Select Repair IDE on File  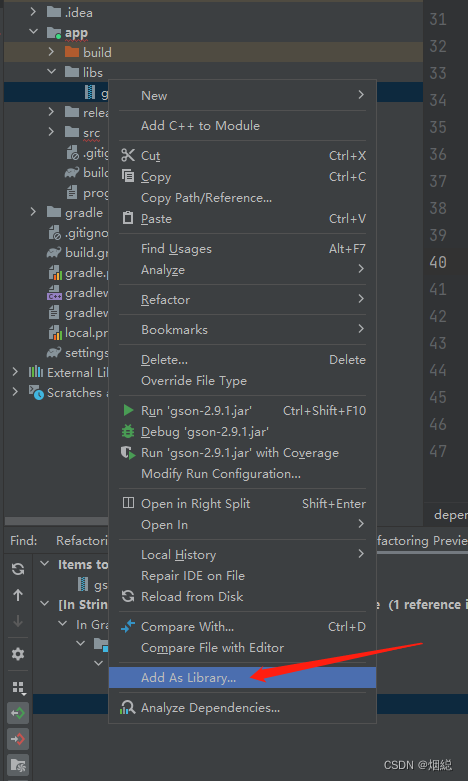pyautogui.click(x=242, y=575)
